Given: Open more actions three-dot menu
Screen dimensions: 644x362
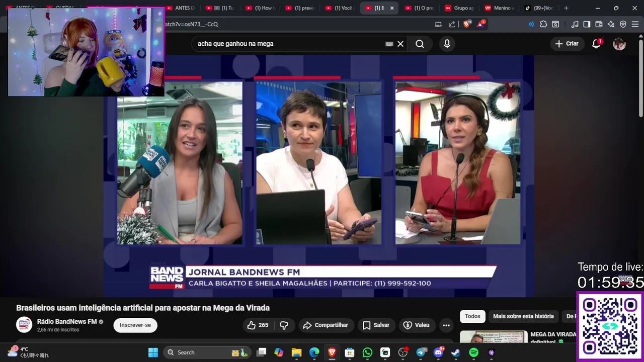Looking at the screenshot, I should coord(446,325).
